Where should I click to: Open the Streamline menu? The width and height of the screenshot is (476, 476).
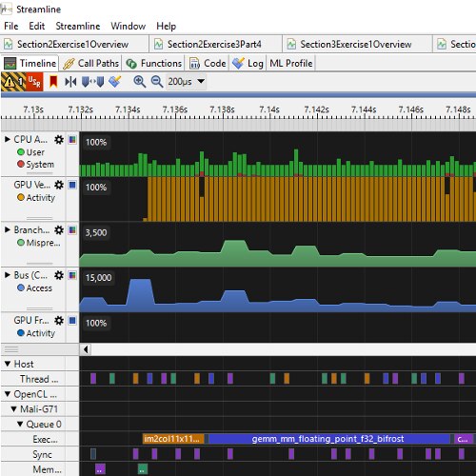coord(78,26)
